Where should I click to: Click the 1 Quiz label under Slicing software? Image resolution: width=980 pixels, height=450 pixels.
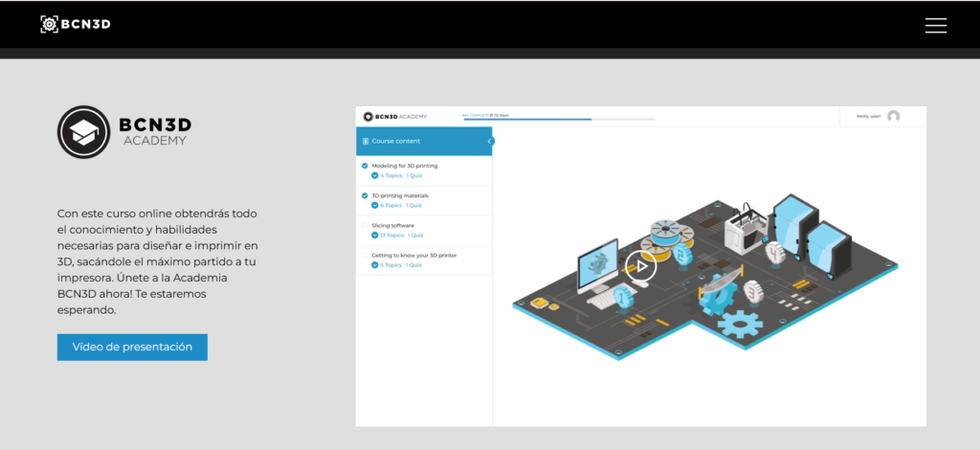point(415,236)
